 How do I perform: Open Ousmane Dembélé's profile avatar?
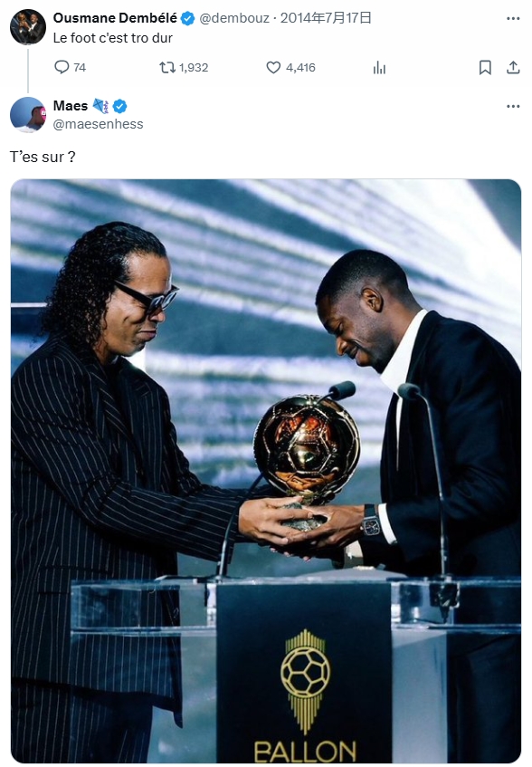point(28,26)
